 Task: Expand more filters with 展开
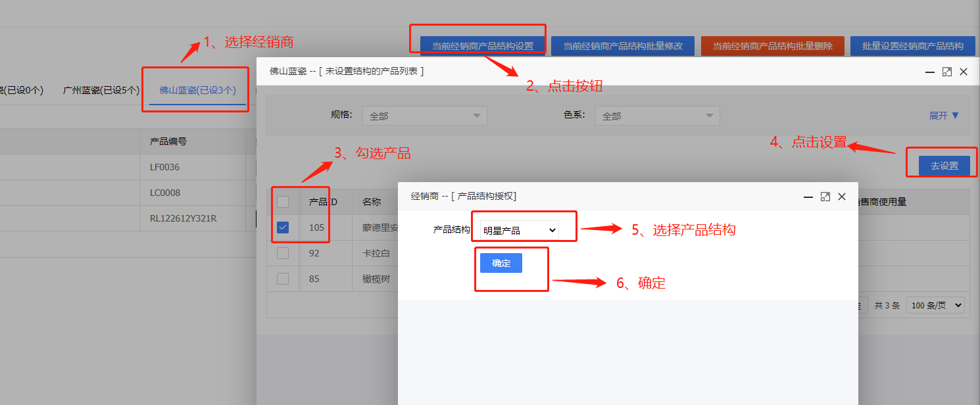944,116
